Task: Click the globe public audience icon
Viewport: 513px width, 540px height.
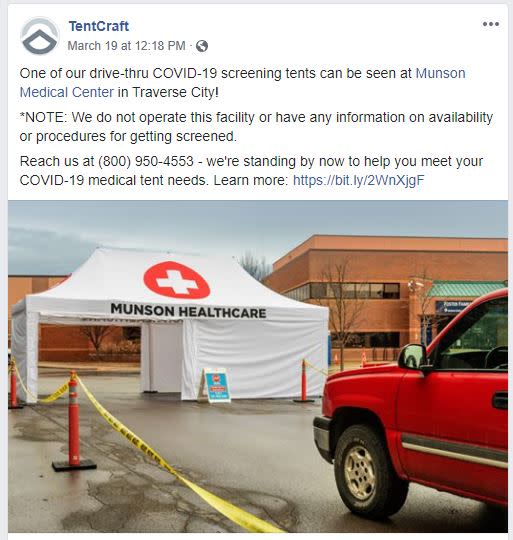Action: click(x=202, y=46)
